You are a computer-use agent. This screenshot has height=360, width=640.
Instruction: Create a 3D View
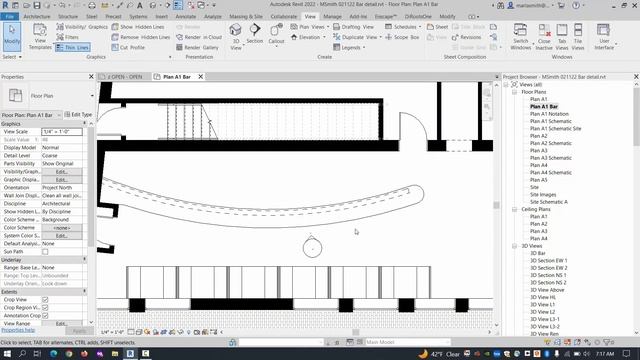coord(236,37)
